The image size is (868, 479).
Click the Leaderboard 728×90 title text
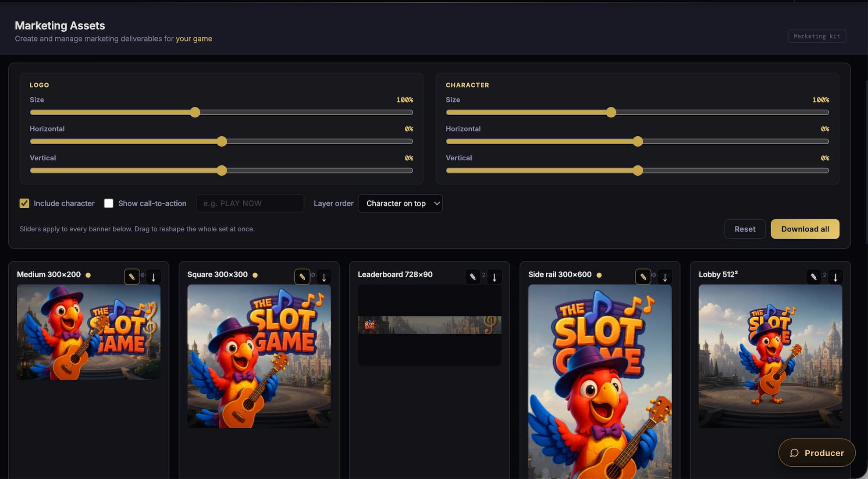(x=395, y=274)
